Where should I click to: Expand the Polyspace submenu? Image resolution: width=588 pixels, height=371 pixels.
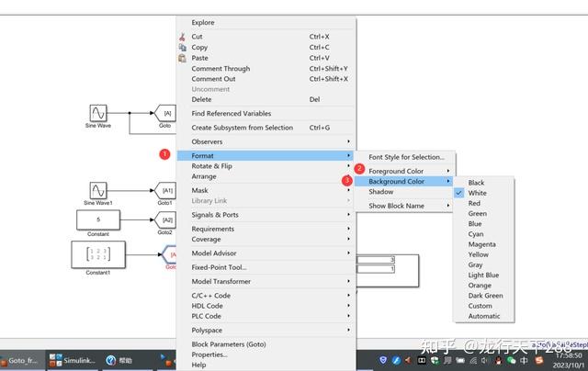[x=266, y=331]
